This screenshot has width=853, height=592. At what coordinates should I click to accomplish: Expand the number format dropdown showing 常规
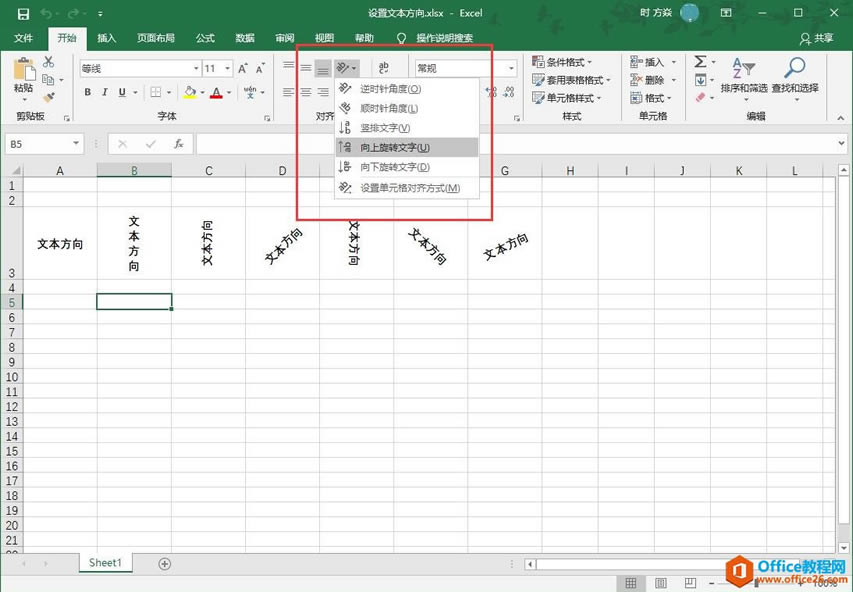pyautogui.click(x=510, y=67)
